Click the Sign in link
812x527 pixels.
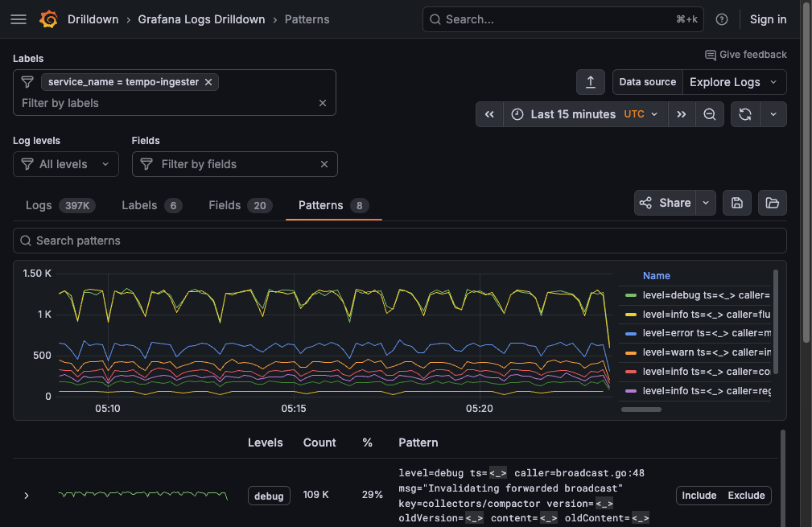[767, 19]
